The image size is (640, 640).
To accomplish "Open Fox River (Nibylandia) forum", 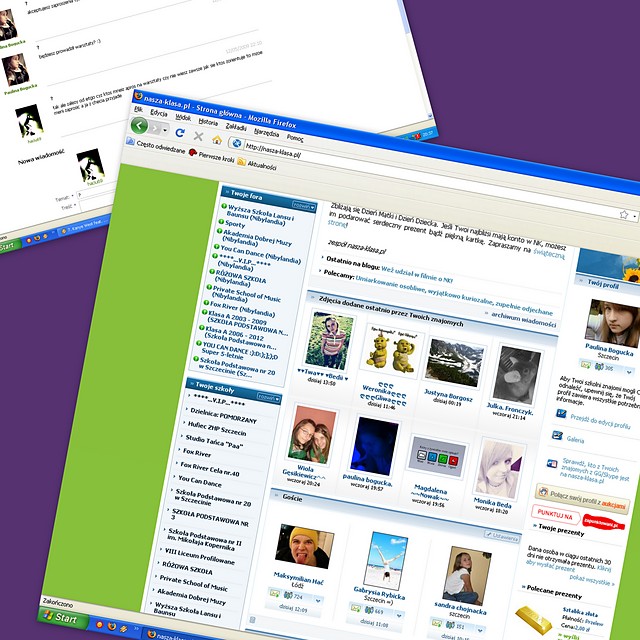I will coord(242,309).
